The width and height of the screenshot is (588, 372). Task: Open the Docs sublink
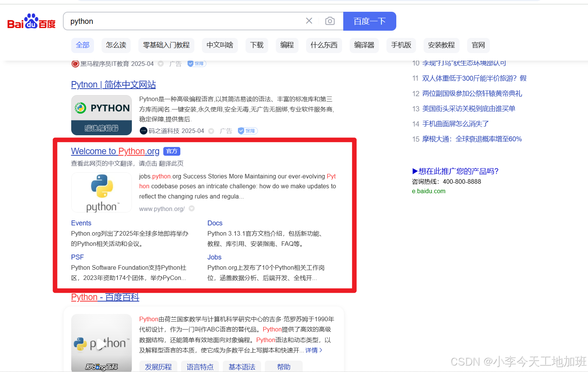point(215,223)
